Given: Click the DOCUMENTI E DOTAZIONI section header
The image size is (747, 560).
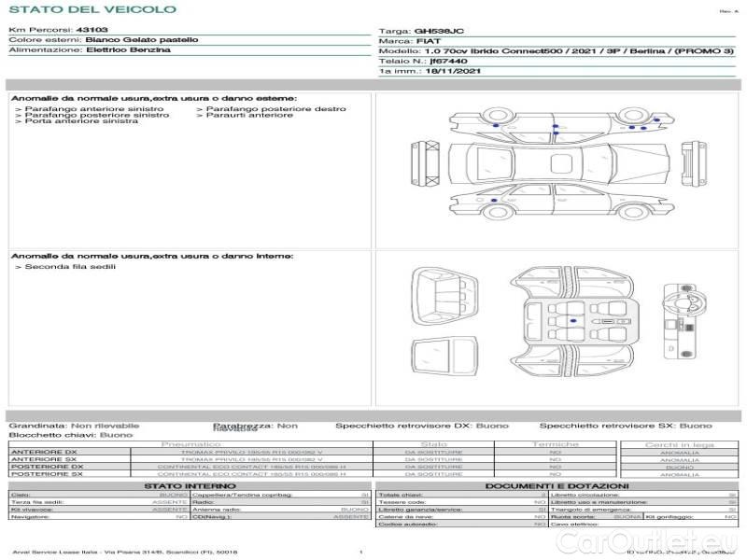Looking at the screenshot, I should pyautogui.click(x=557, y=486).
